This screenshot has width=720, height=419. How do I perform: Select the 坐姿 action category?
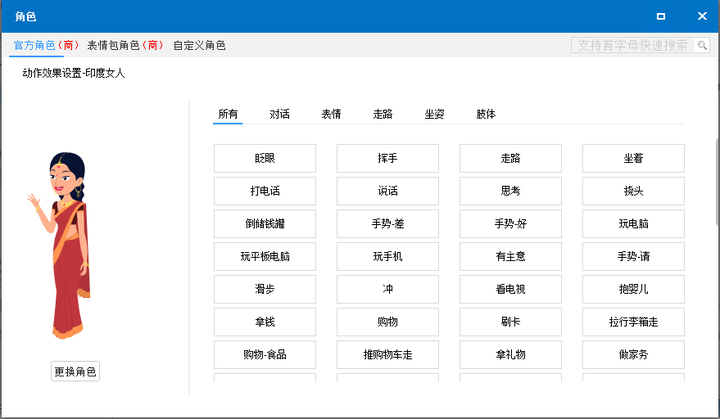[434, 114]
